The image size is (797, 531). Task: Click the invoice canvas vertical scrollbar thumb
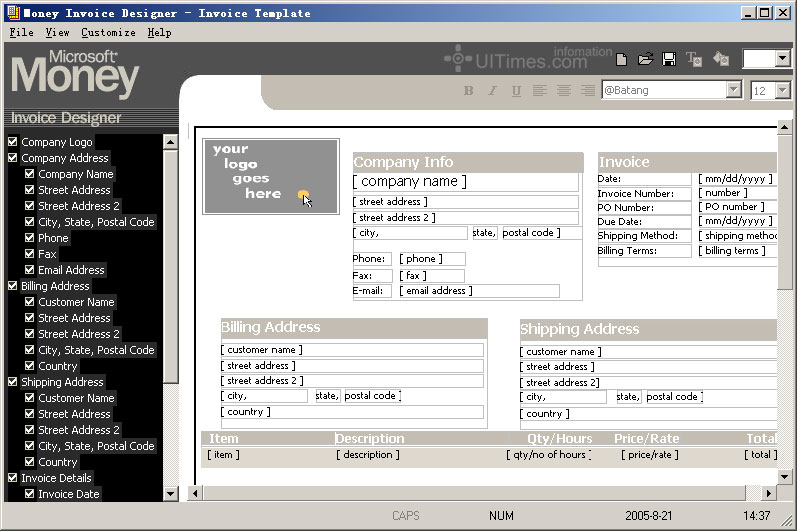784,211
